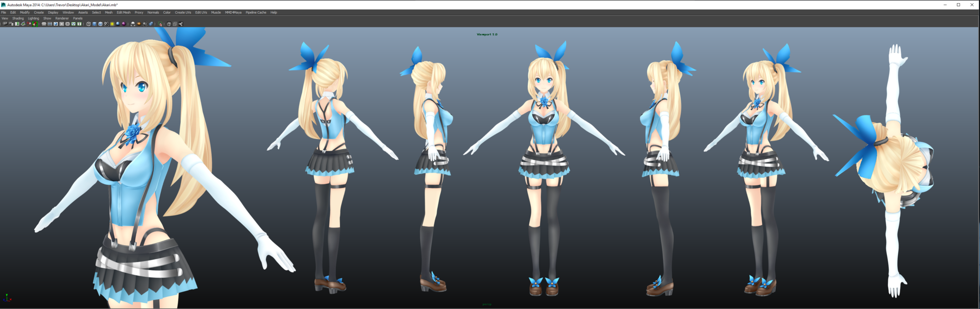The width and height of the screenshot is (980, 309).
Task: Open the Create UVs menu
Action: (x=183, y=12)
